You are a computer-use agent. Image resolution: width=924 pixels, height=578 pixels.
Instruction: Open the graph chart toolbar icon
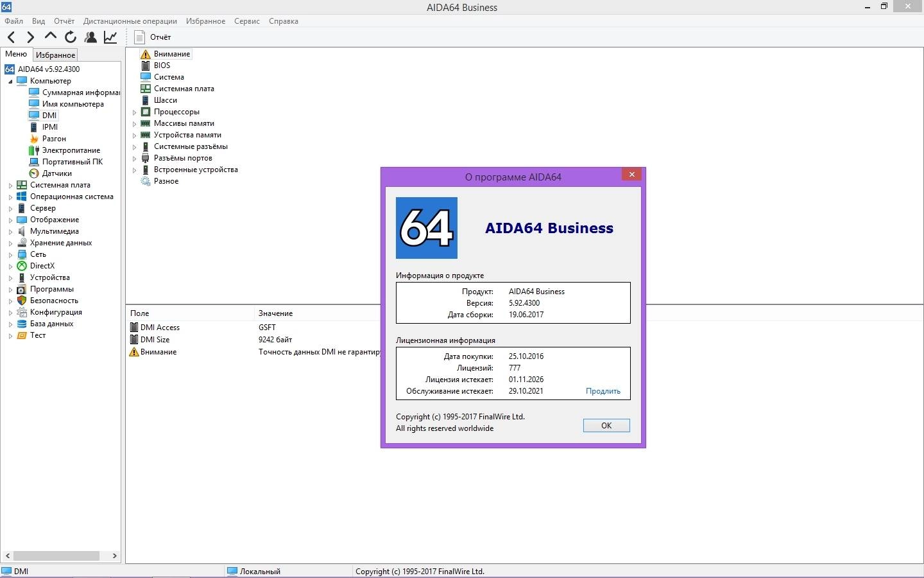pos(110,37)
